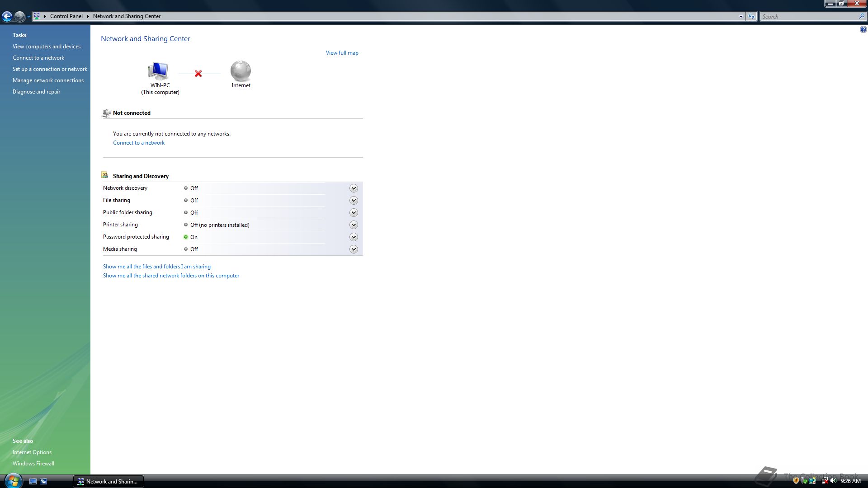Open Internet Options under See also
Screen dimensions: 868x488
point(32,452)
